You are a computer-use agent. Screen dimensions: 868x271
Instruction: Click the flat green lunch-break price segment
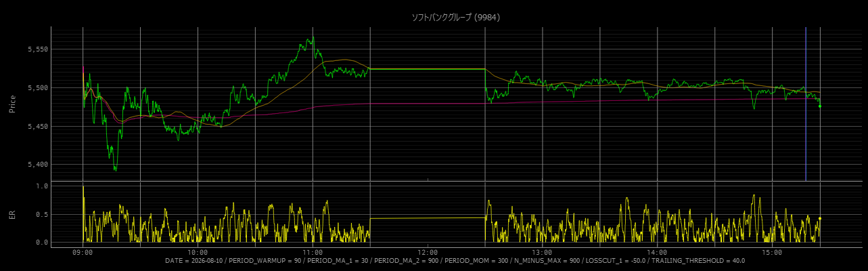click(428, 69)
